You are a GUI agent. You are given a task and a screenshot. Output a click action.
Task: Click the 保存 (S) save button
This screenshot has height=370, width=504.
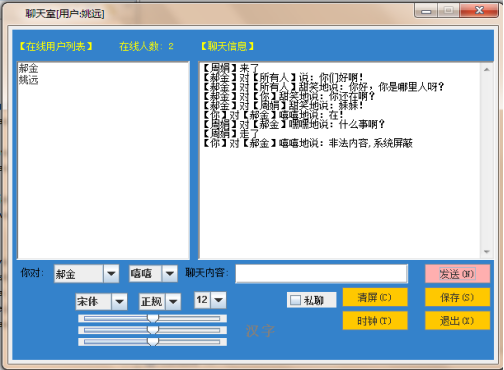pyautogui.click(x=457, y=297)
